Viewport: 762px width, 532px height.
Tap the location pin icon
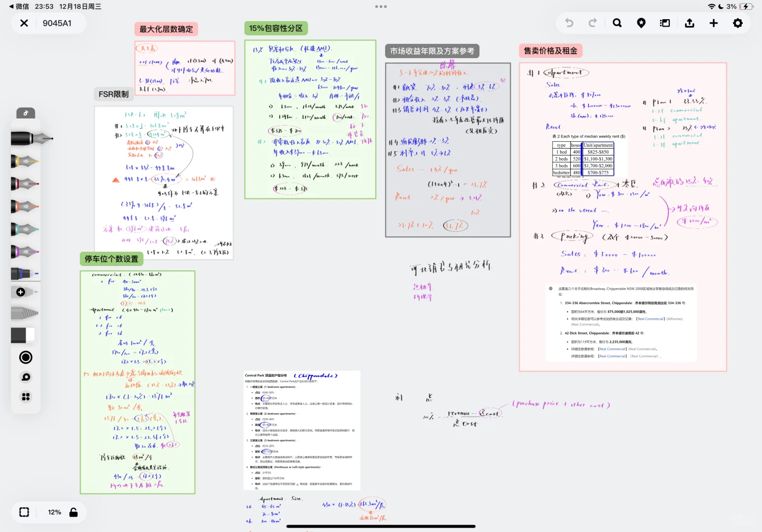pos(641,23)
